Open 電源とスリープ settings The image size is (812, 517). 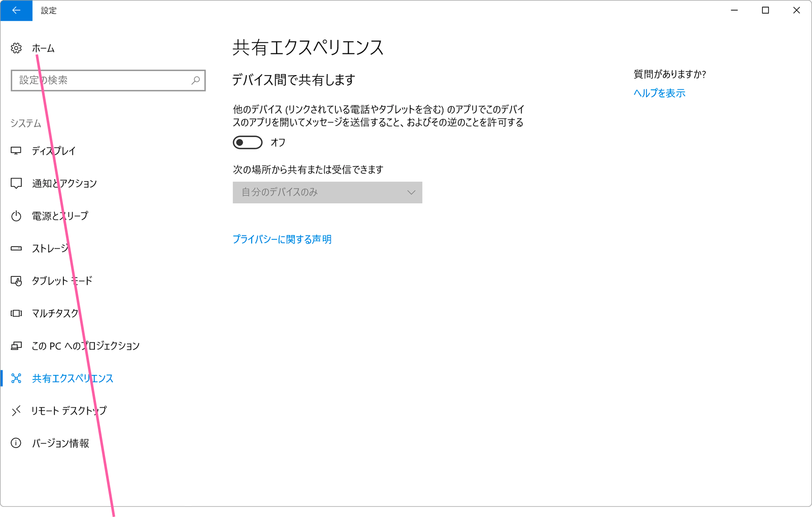tap(60, 216)
